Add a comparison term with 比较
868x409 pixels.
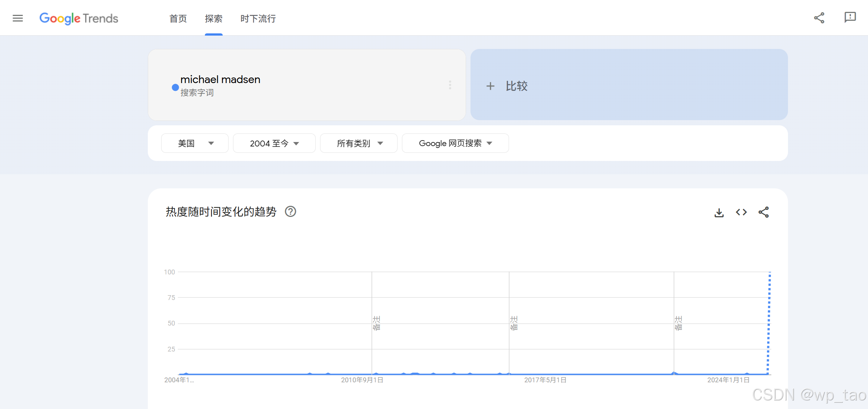coord(629,85)
